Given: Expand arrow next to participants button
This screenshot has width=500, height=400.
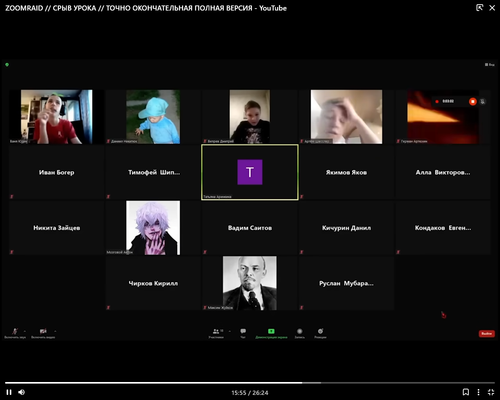Looking at the screenshot, I should click(229, 331).
